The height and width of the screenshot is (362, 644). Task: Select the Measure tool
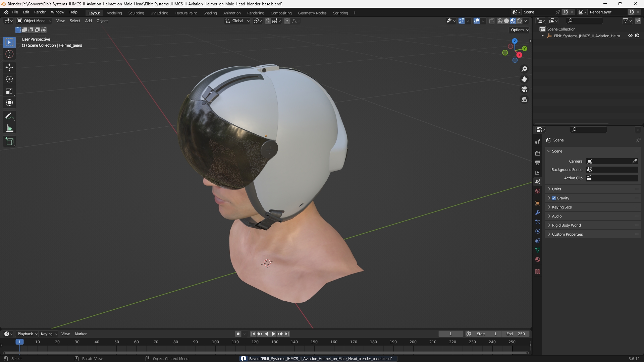[x=9, y=128]
